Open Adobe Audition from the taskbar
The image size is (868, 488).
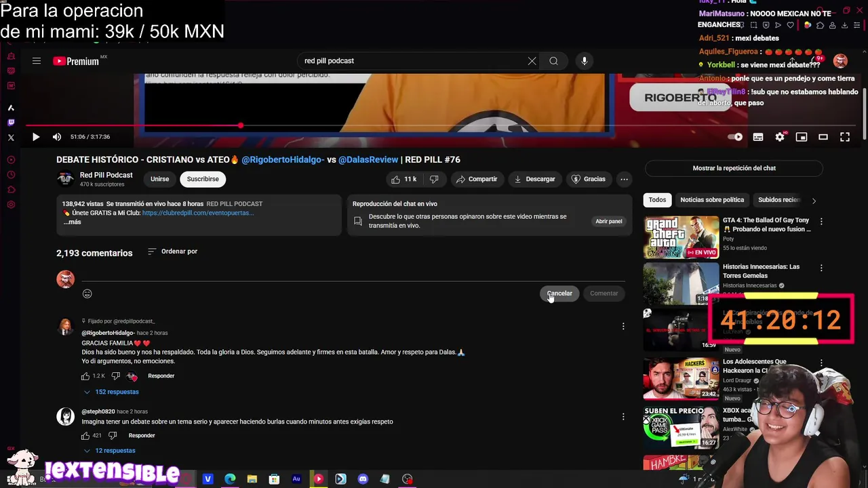point(296,479)
